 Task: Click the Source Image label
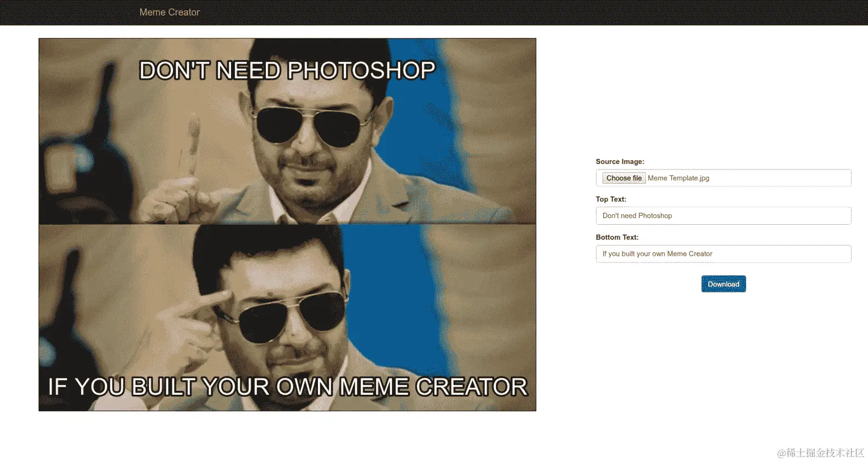click(x=620, y=162)
